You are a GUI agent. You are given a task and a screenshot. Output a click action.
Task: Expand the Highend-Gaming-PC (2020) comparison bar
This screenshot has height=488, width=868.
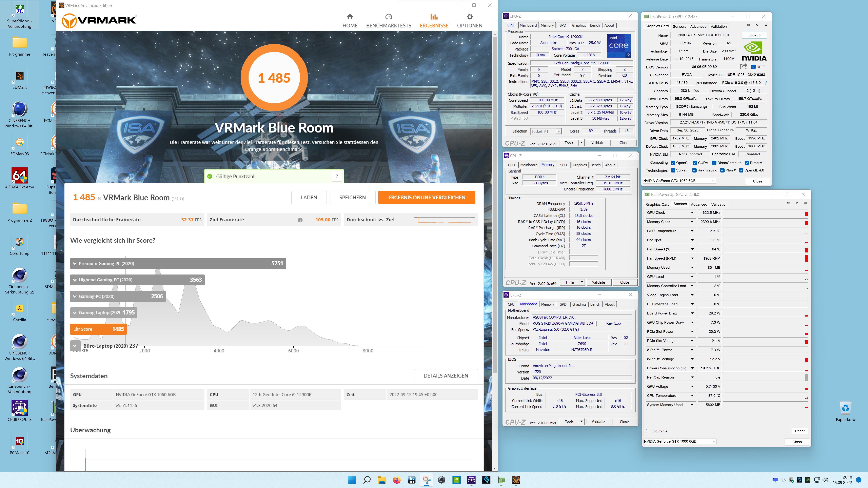[x=137, y=280]
